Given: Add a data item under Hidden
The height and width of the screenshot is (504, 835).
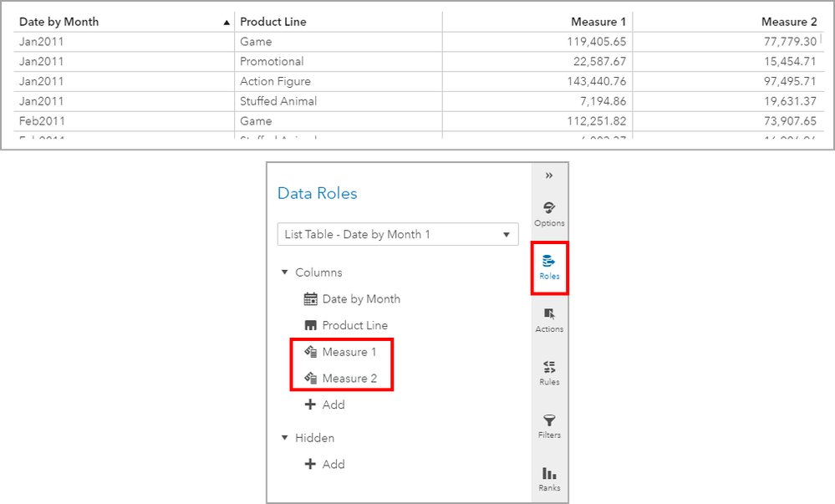Looking at the screenshot, I should [324, 465].
